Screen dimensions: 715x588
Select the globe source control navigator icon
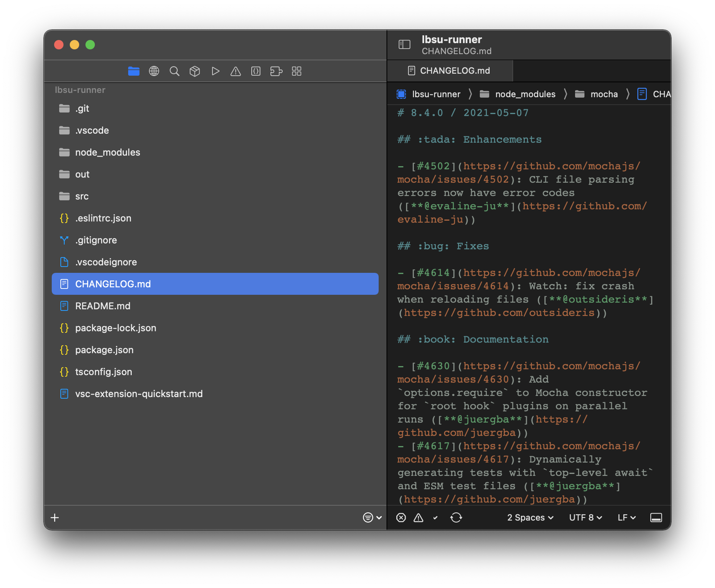(x=154, y=71)
